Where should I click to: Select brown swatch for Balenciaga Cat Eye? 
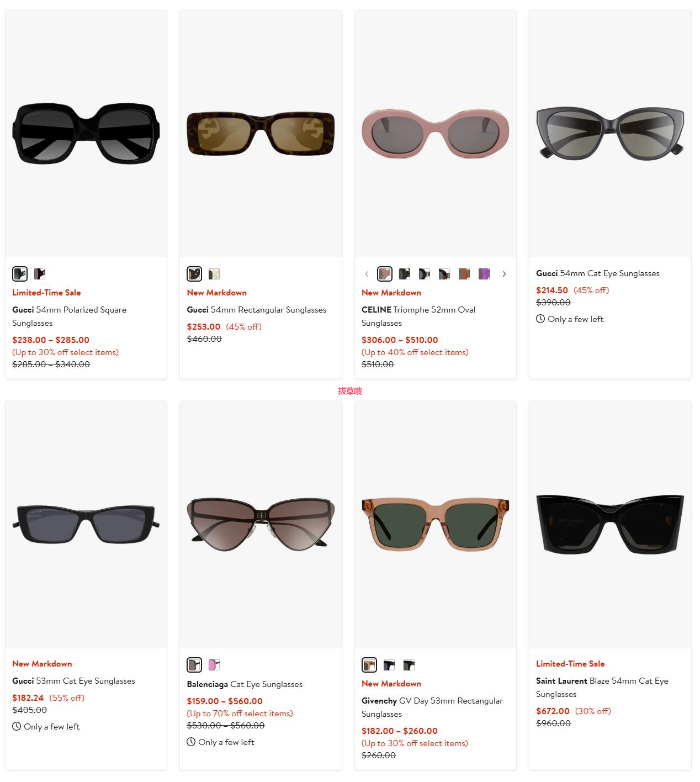[x=194, y=664]
